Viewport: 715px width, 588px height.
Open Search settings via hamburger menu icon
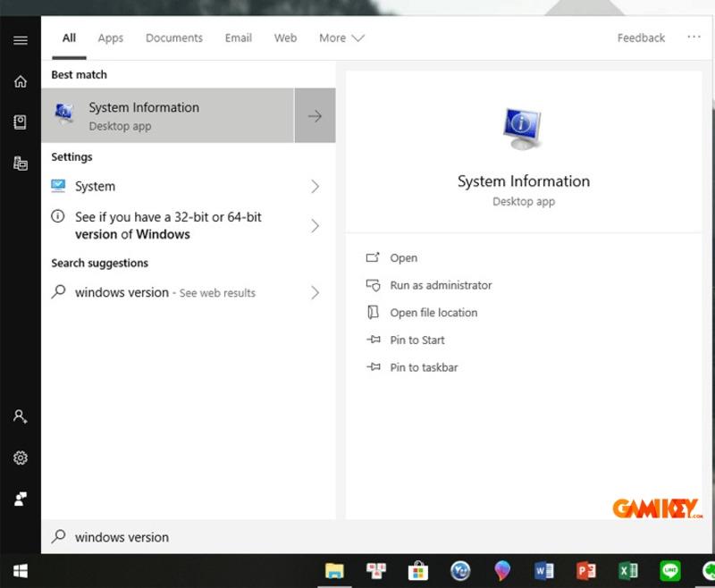point(20,38)
